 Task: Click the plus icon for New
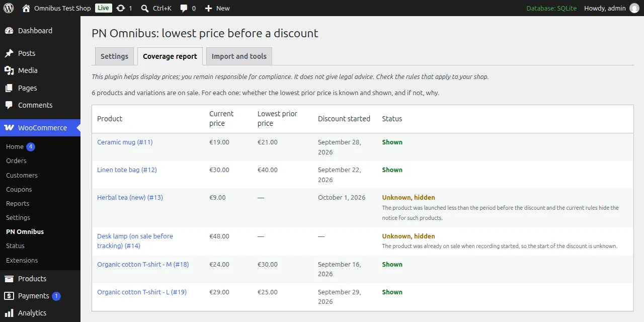pos(208,8)
